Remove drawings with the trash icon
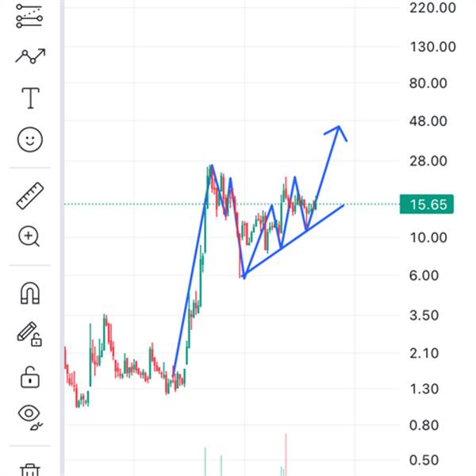Image resolution: width=476 pixels, height=476 pixels. (30, 470)
